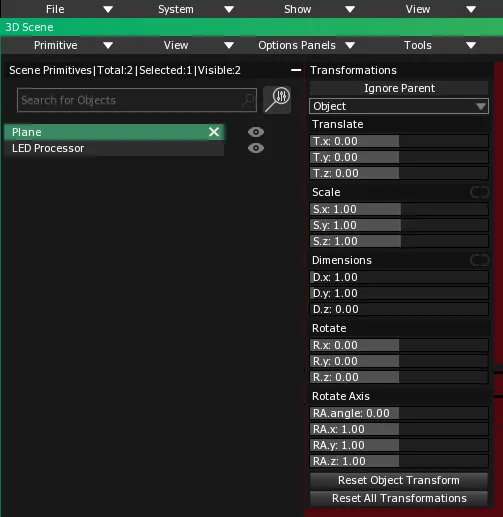The width and height of the screenshot is (503, 517).
Task: Click the RA.y rotate axis slider
Action: click(399, 445)
